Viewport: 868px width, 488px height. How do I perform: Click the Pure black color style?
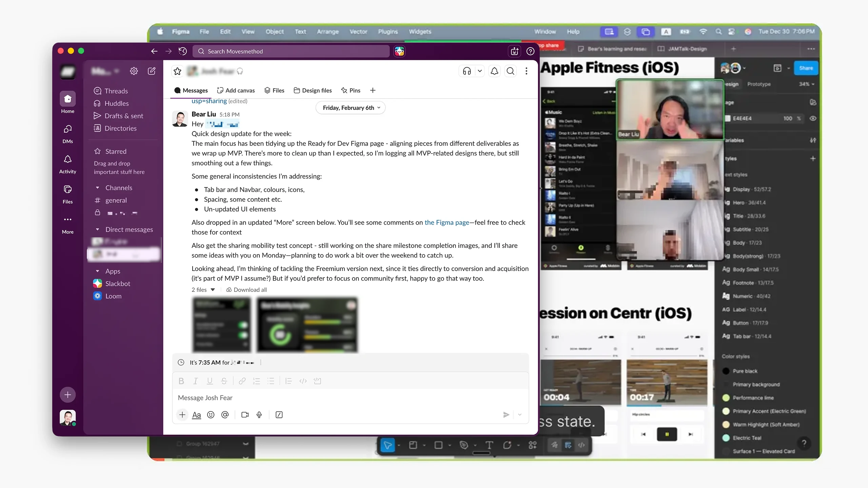pos(745,371)
